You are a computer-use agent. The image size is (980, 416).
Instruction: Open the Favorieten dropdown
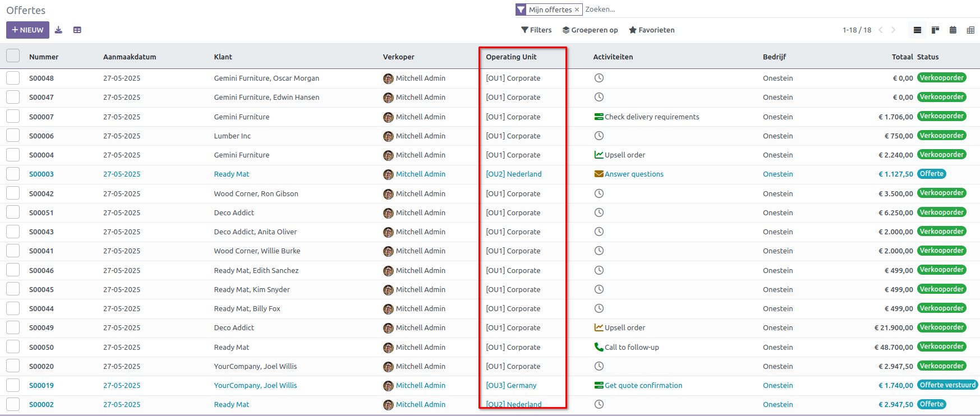tap(652, 30)
